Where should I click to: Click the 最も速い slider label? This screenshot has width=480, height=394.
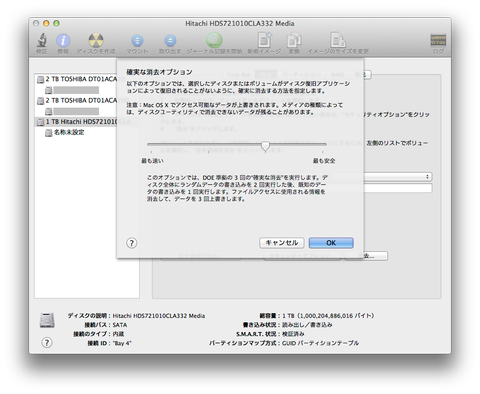tap(152, 161)
